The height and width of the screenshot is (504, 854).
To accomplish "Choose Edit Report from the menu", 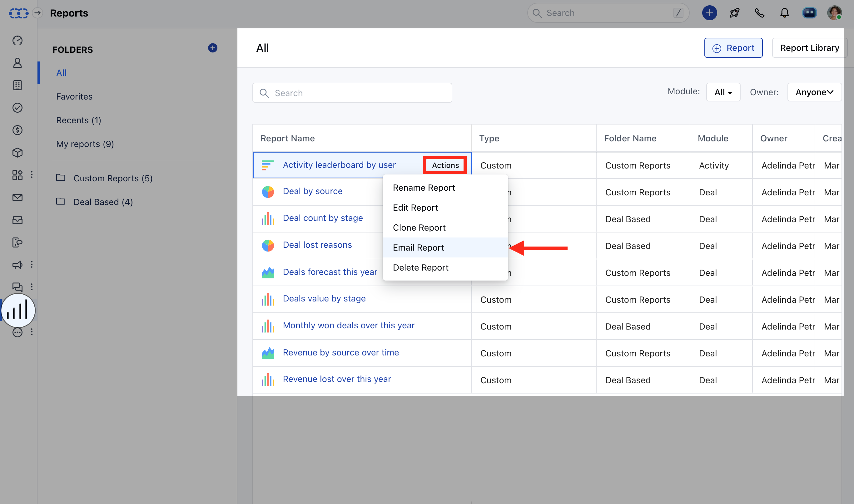I will 445,208.
